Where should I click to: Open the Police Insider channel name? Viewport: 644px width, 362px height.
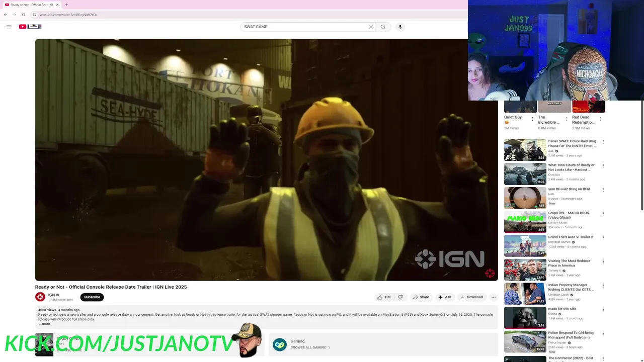click(557, 342)
